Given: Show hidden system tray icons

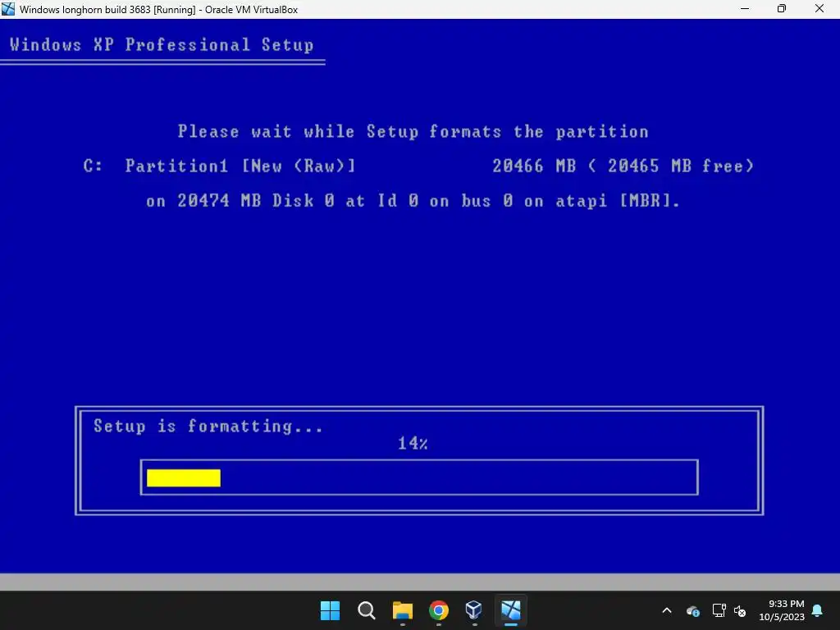Looking at the screenshot, I should [667, 610].
